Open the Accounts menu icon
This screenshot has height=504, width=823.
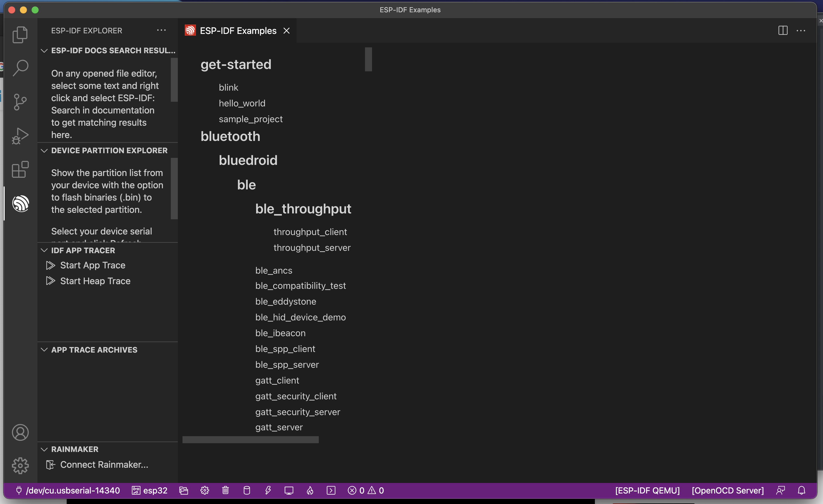[20, 433]
